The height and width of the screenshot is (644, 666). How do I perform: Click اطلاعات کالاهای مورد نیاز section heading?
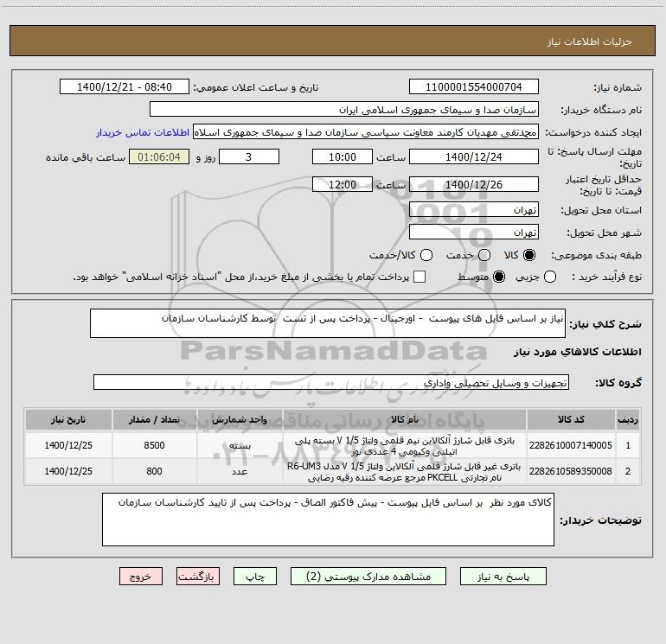(578, 352)
